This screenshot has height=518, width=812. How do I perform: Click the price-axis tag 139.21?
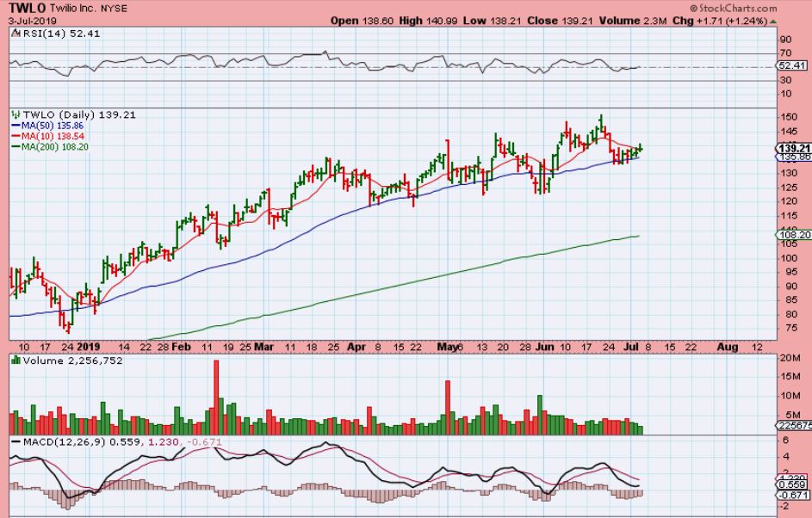(x=794, y=148)
